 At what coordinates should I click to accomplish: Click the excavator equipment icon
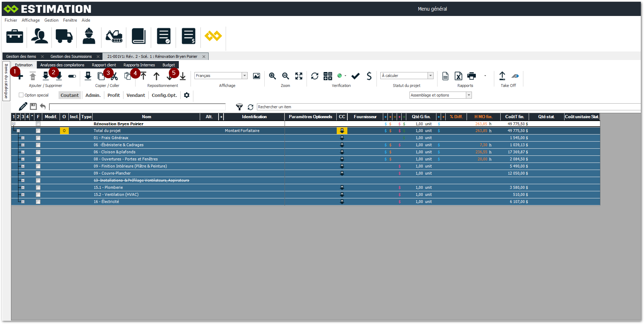tap(114, 36)
